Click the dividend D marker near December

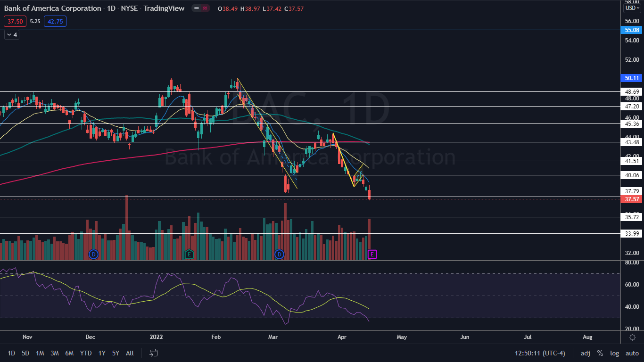pyautogui.click(x=93, y=255)
